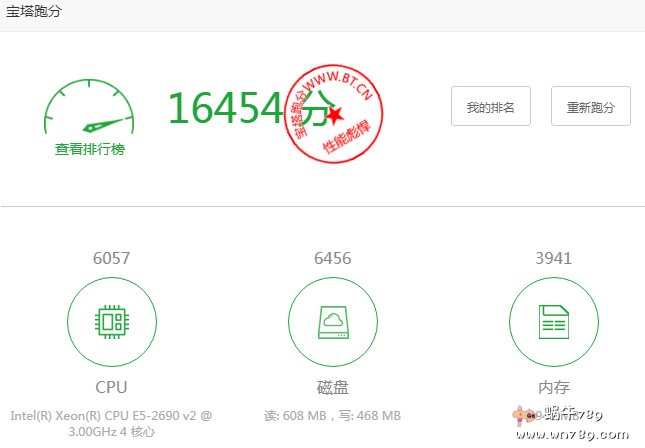
Task: Click the 内存 label text
Action: [x=553, y=387]
